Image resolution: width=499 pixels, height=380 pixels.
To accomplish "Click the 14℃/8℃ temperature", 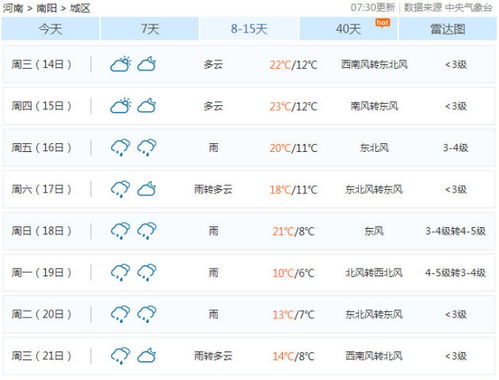I will coord(293,356).
